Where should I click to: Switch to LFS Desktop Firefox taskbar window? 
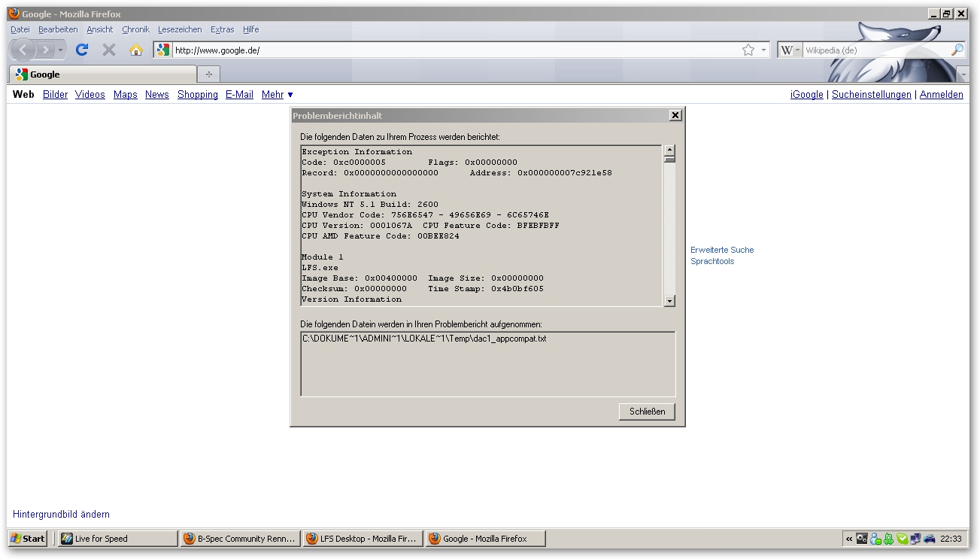pos(363,539)
